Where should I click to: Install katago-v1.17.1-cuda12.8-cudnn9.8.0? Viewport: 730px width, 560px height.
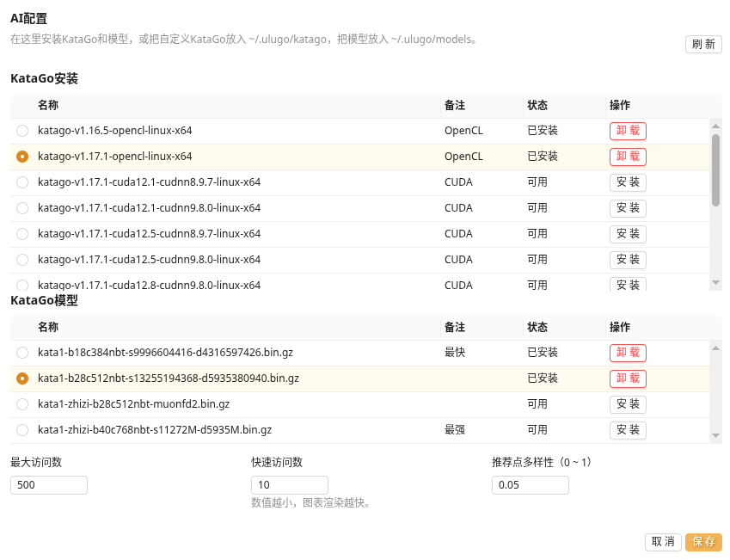point(628,284)
